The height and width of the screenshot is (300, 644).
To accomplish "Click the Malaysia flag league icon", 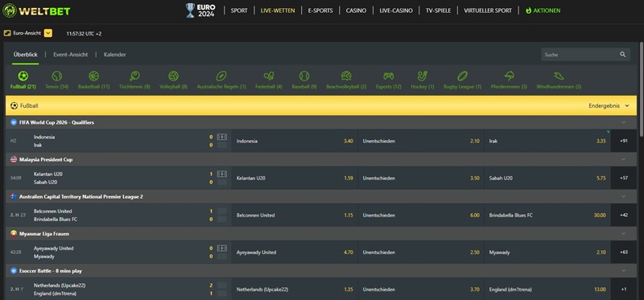I will click(14, 159).
